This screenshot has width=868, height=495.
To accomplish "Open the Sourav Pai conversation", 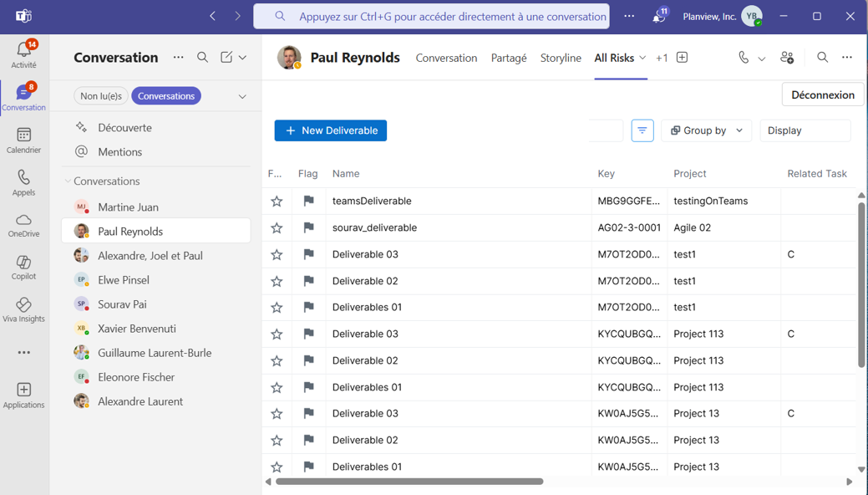I will [122, 304].
